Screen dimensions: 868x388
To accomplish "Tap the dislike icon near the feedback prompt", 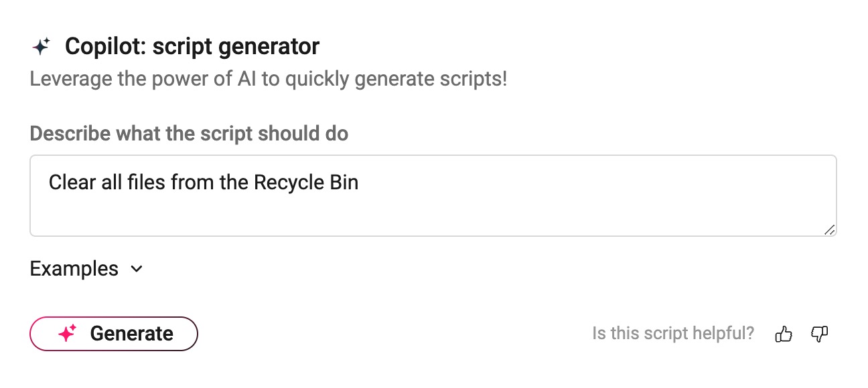I will coord(820,334).
